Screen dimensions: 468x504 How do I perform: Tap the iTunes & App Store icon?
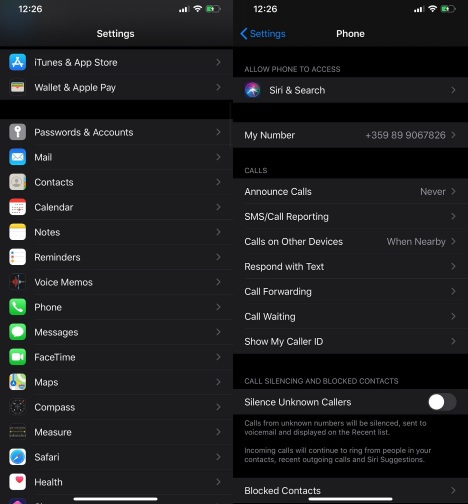(x=18, y=62)
